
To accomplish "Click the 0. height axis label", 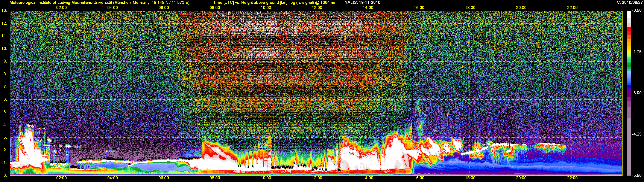I will (x=5, y=176).
